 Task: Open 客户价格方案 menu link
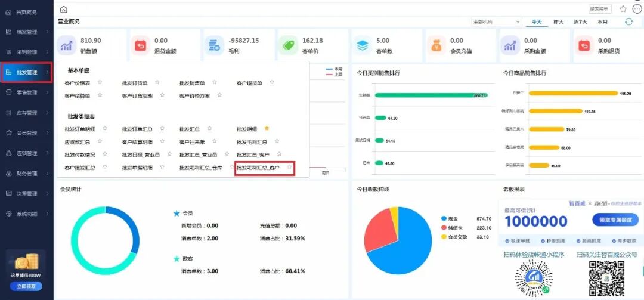pyautogui.click(x=194, y=95)
